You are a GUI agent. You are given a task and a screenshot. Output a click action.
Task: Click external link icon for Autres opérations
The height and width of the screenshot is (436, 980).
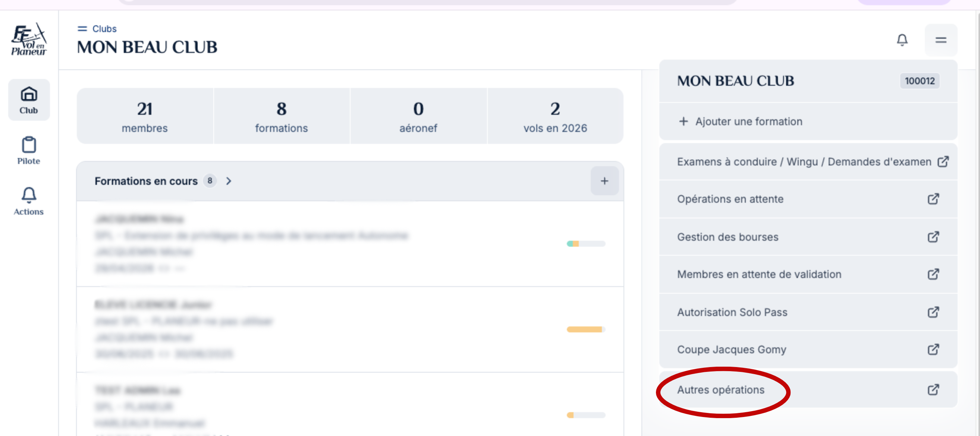933,390
